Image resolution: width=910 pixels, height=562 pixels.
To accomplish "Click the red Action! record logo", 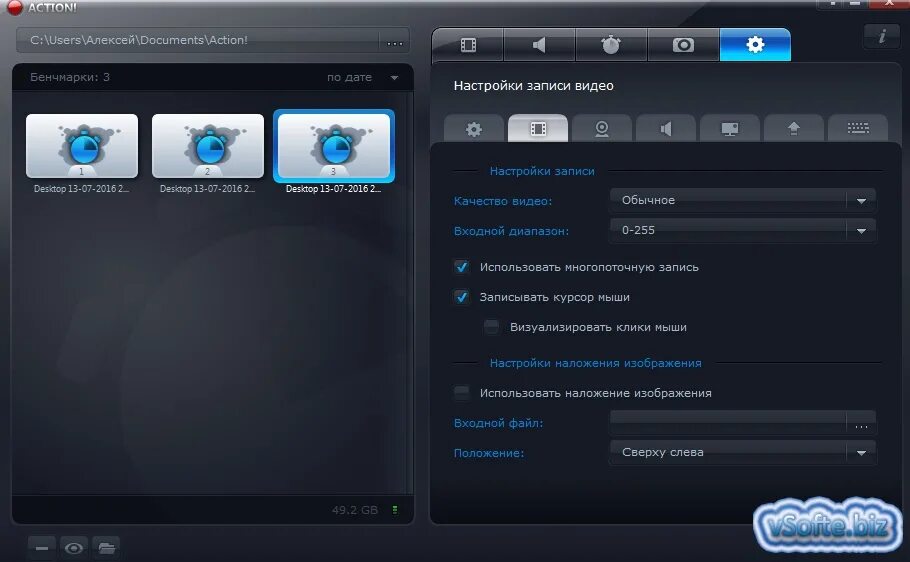I will (x=14, y=7).
